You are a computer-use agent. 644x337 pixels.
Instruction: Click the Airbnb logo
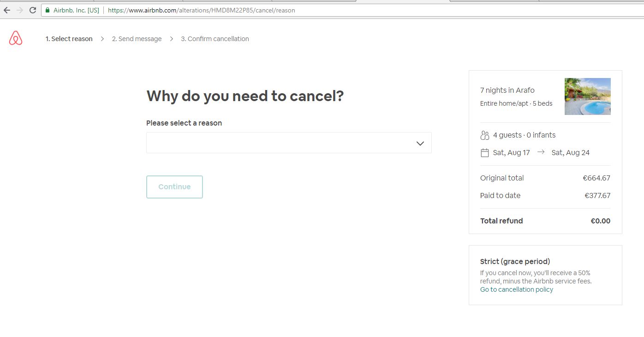pyautogui.click(x=15, y=38)
